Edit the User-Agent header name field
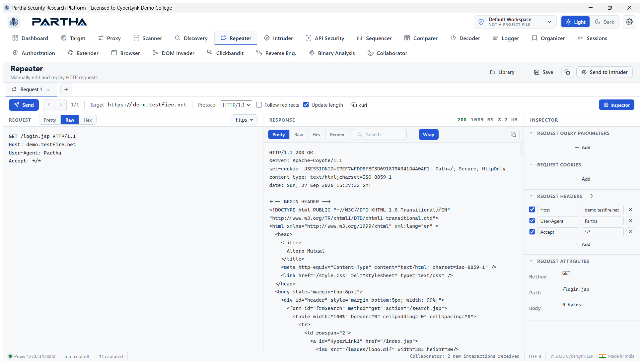Viewport: 643px width, 364px height. click(x=558, y=221)
